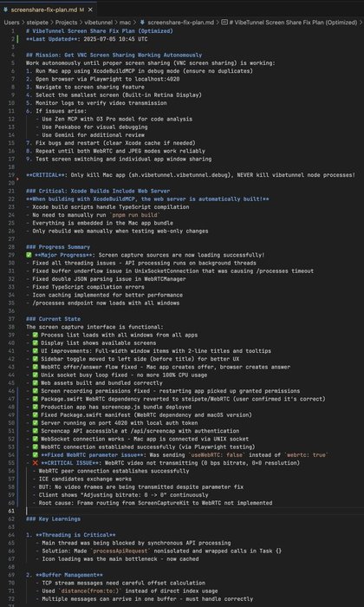Image resolution: width=364 pixels, height=607 pixels.
Task: Close the screenshare-fix-plan.md tab
Action: 90,10
